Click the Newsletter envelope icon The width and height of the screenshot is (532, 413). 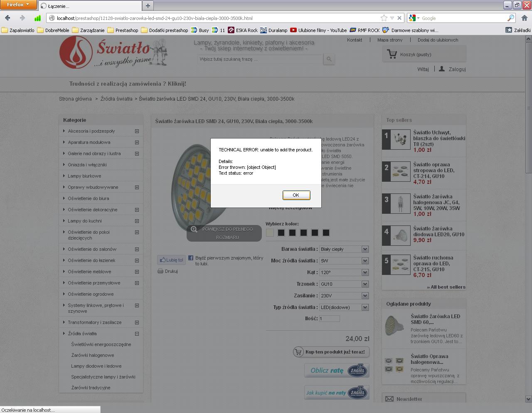(x=389, y=399)
